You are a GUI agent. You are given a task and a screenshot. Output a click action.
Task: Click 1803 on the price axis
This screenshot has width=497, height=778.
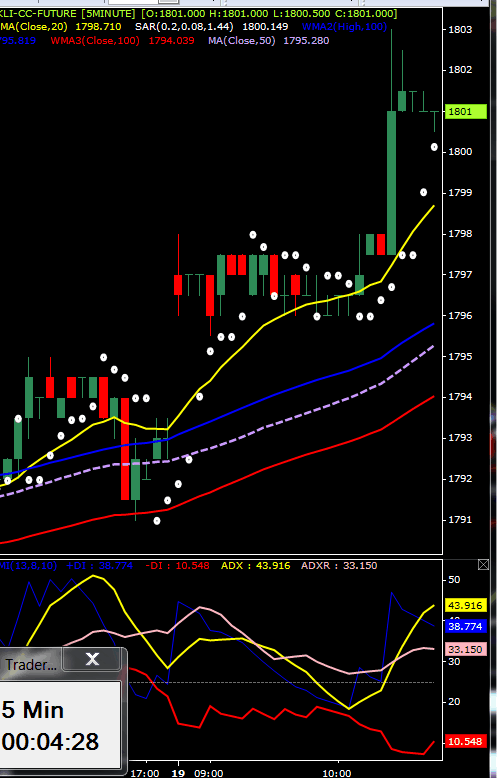tap(460, 29)
